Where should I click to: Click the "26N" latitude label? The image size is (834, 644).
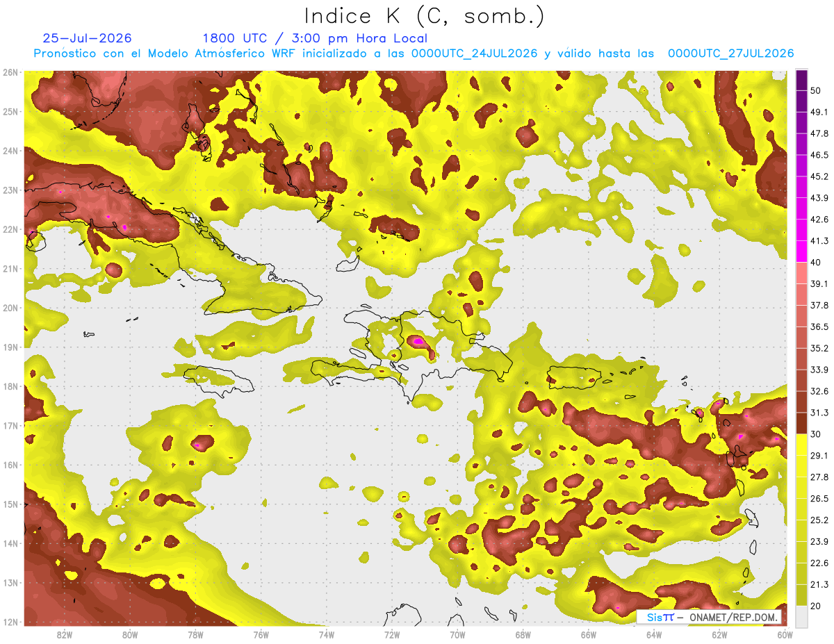(x=11, y=72)
